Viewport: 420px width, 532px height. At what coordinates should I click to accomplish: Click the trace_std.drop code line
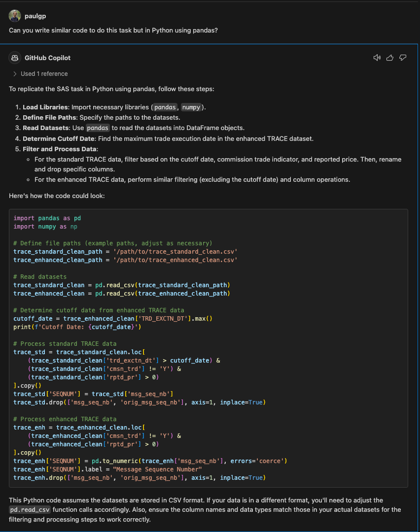140,402
